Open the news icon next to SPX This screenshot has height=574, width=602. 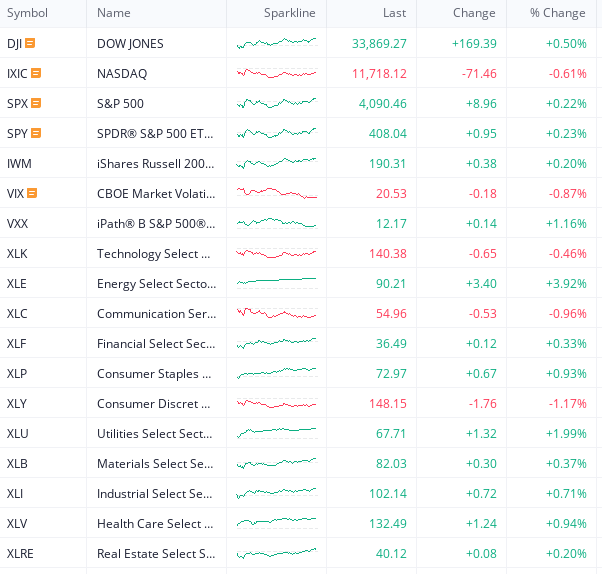click(x=36, y=103)
